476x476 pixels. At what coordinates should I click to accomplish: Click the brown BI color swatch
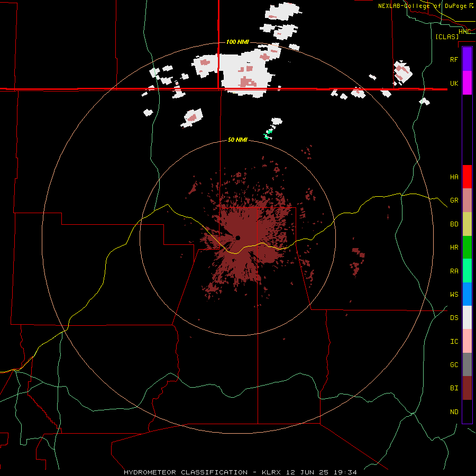click(x=467, y=388)
